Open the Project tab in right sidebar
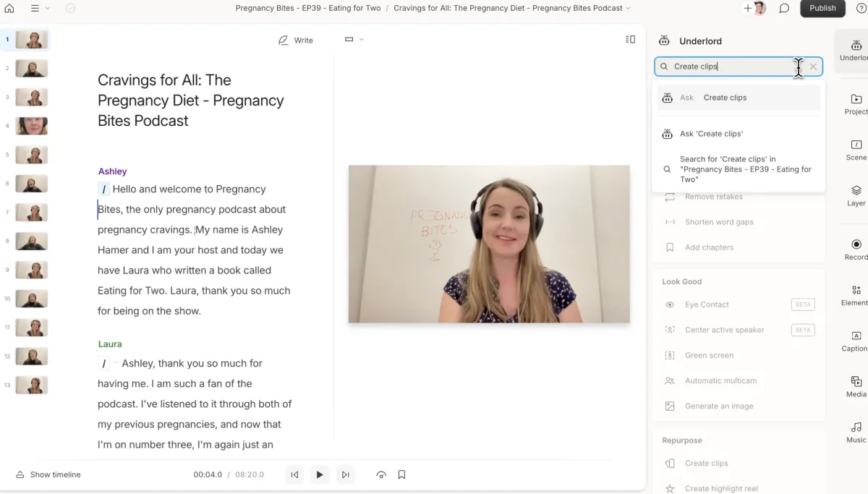 pos(856,104)
